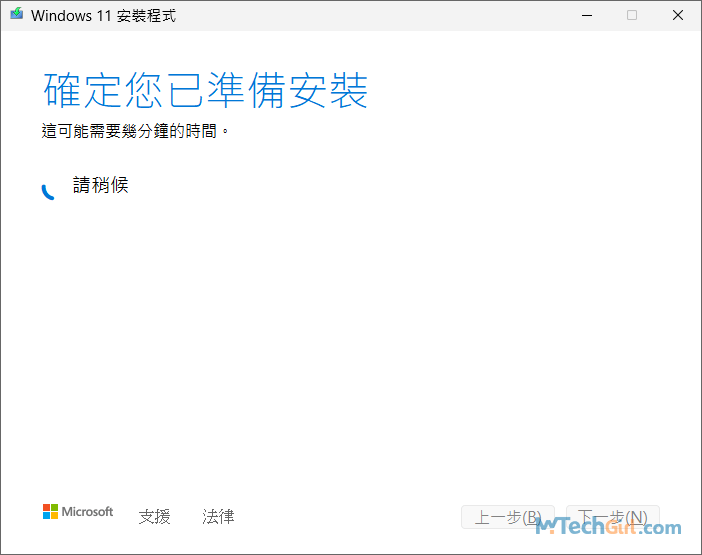This screenshot has height=555, width=702.
Task: Click the 這可能需要幾分鐘的時間 subtitle text
Action: coord(136,131)
